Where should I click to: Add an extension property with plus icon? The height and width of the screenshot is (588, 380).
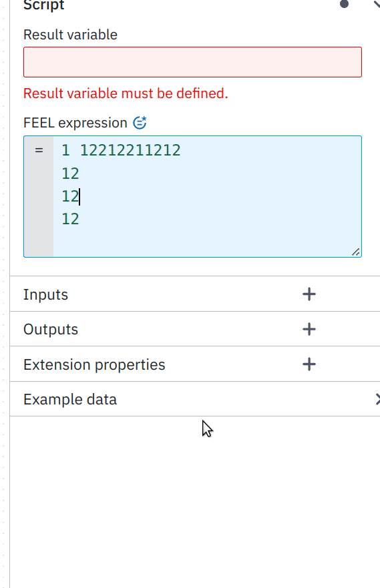pos(309,364)
